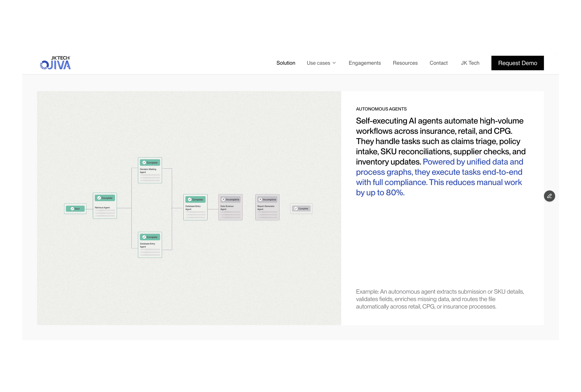Open the Resources navigation link
The width and height of the screenshot is (581, 392).
point(405,63)
